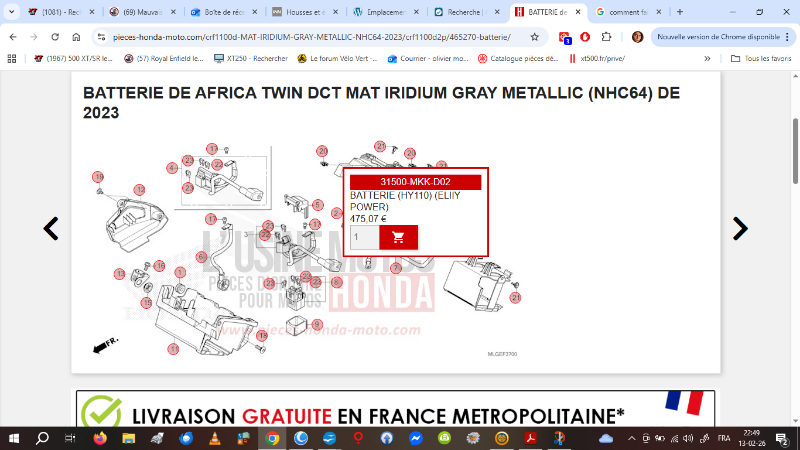Switch to the Housses et tab

click(305, 12)
